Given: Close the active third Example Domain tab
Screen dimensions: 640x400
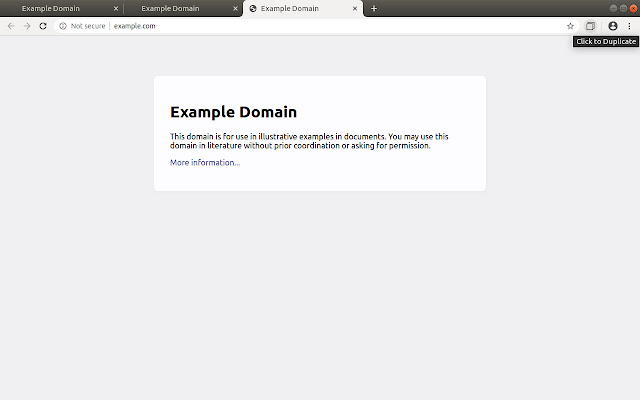Looking at the screenshot, I should (x=355, y=9).
